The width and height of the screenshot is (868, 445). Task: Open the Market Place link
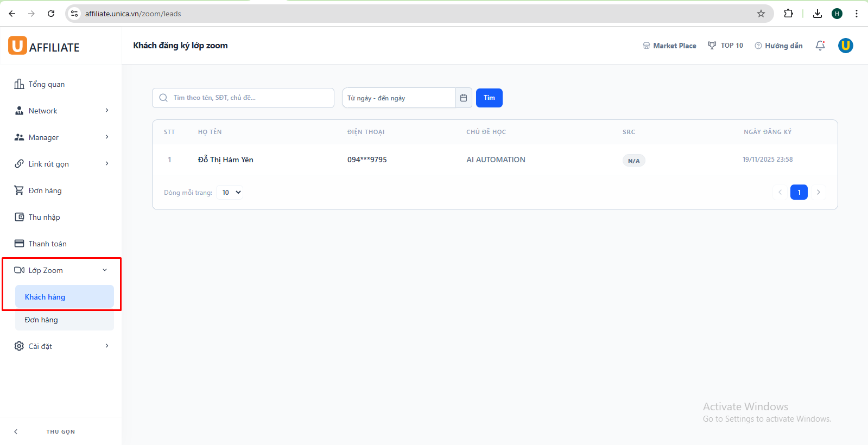click(669, 46)
